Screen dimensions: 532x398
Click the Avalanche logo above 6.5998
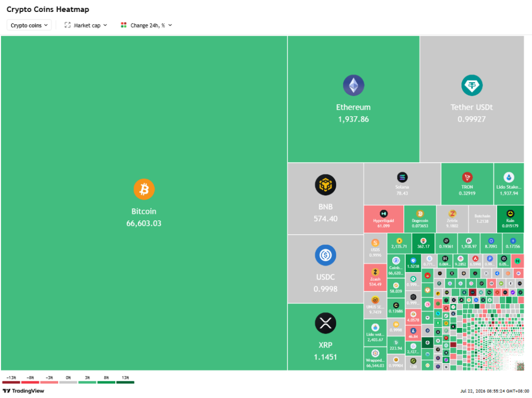click(x=475, y=259)
